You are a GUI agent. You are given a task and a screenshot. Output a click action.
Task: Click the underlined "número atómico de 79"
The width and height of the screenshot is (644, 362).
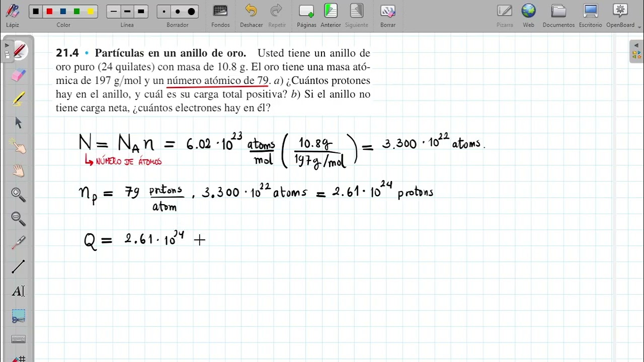pyautogui.click(x=217, y=81)
